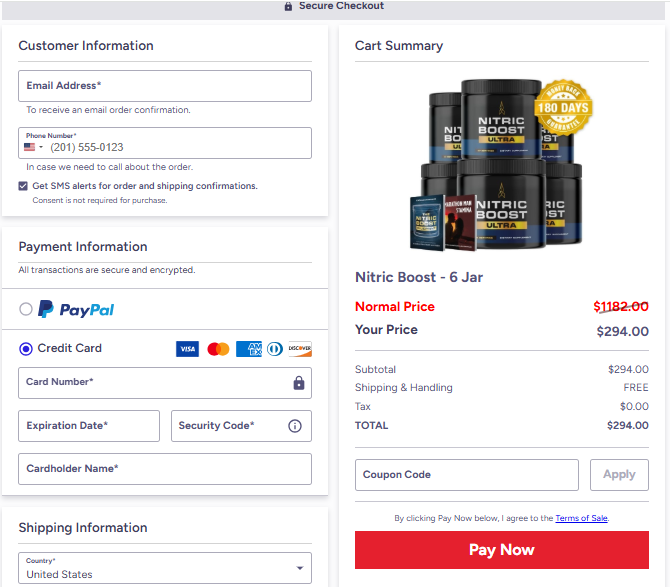
Task: Click the Diners Club card icon
Action: [x=275, y=349]
